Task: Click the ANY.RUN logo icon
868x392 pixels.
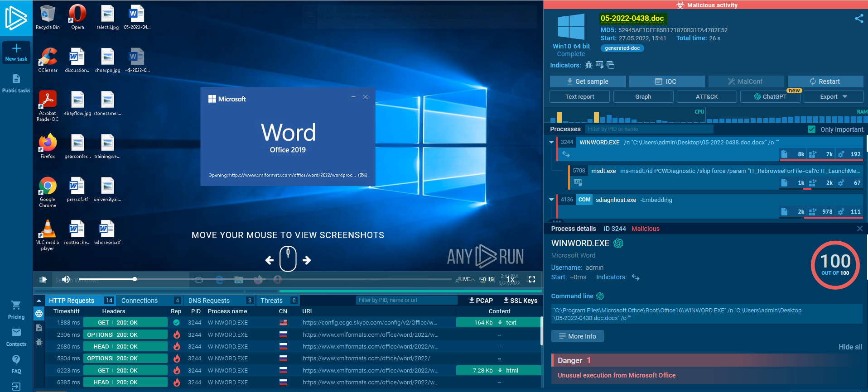Action: point(16,18)
